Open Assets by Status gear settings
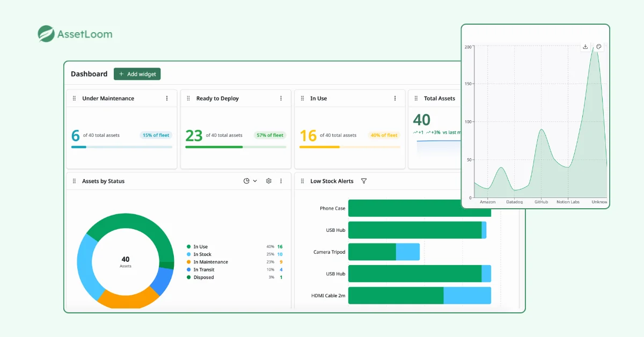 [269, 181]
